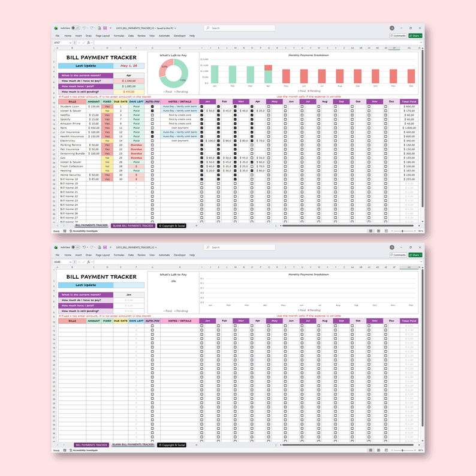Check Dec checkbox for Student Loan row
This screenshot has height=476, width=476.
point(385,107)
